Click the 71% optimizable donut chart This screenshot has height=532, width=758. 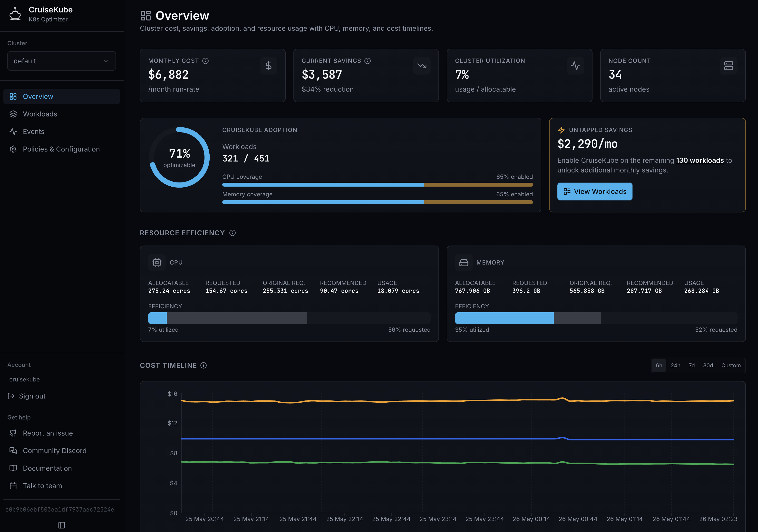179,157
